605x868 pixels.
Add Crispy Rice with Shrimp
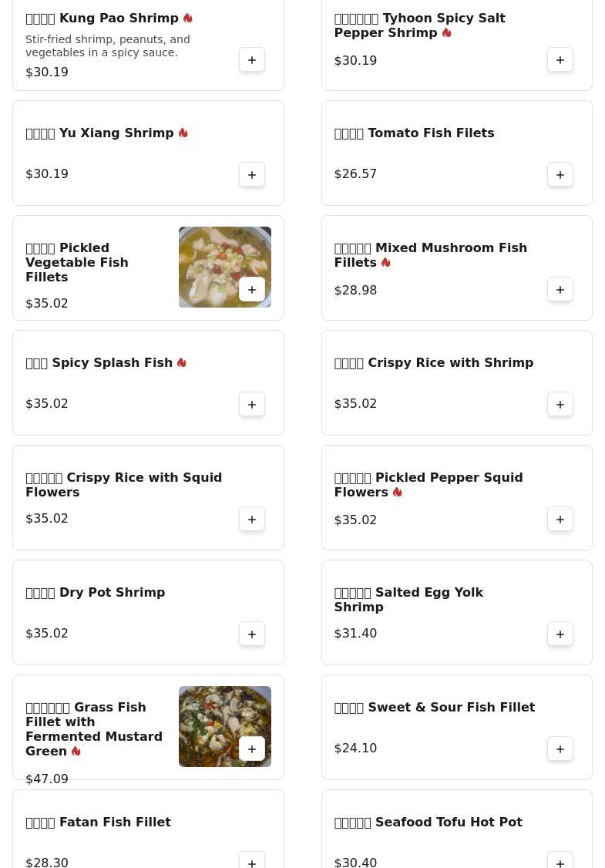point(560,405)
